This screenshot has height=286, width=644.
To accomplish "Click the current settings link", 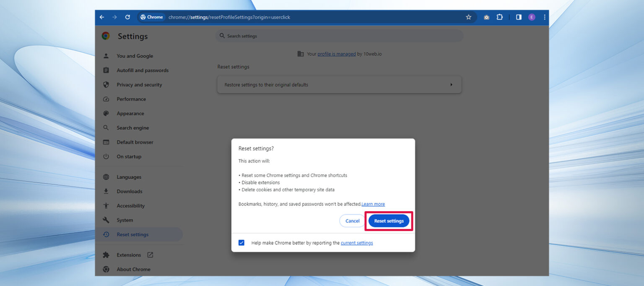I will click(x=356, y=243).
